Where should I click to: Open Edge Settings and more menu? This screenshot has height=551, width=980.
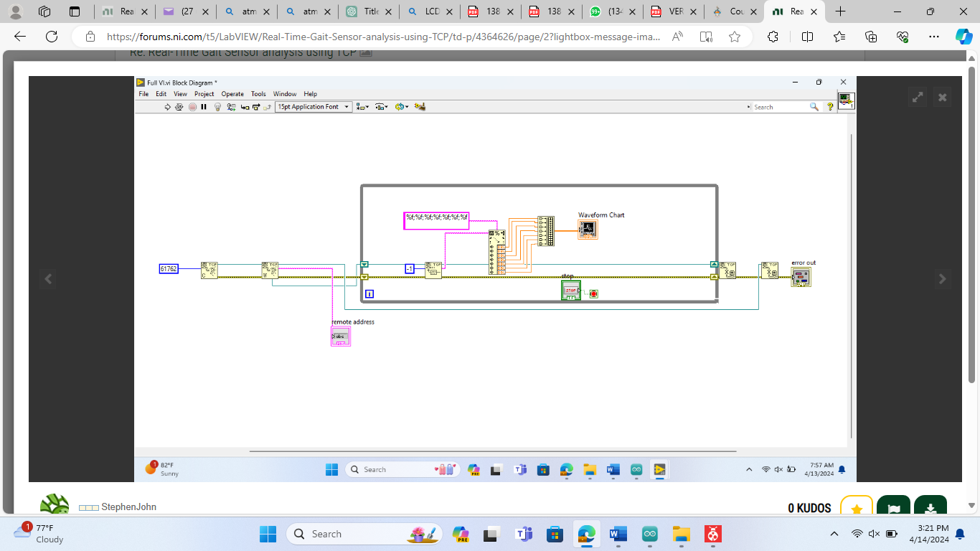(x=933, y=37)
